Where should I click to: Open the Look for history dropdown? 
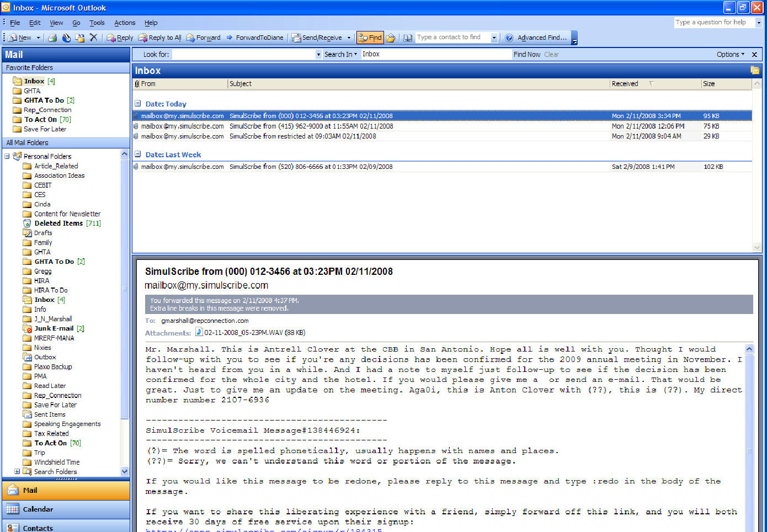tap(318, 54)
